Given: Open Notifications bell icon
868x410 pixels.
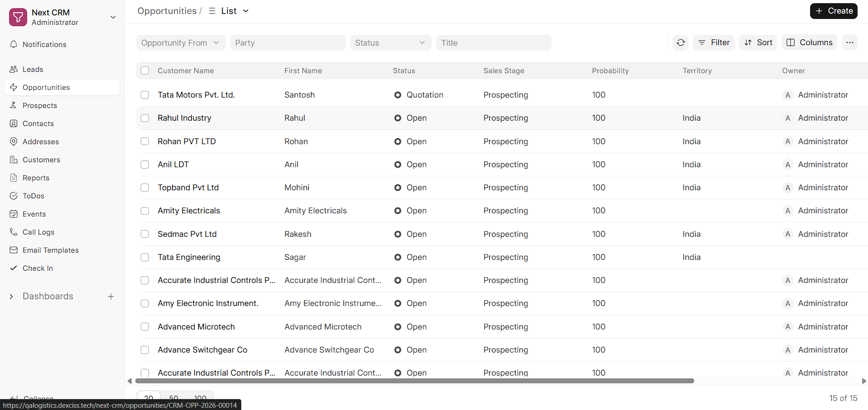Looking at the screenshot, I should pyautogui.click(x=14, y=44).
